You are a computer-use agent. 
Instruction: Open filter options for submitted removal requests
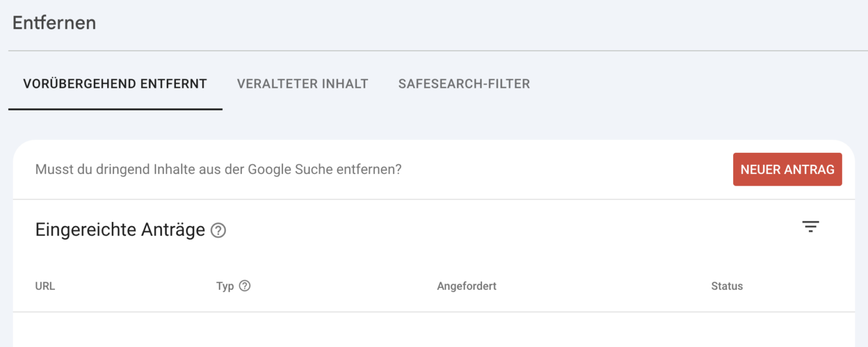click(811, 226)
